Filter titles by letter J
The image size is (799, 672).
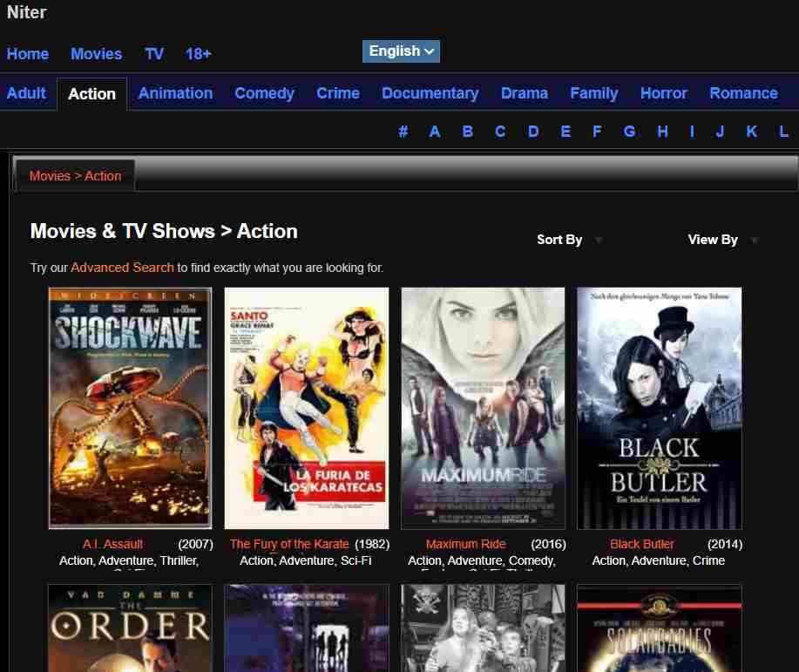tap(720, 132)
